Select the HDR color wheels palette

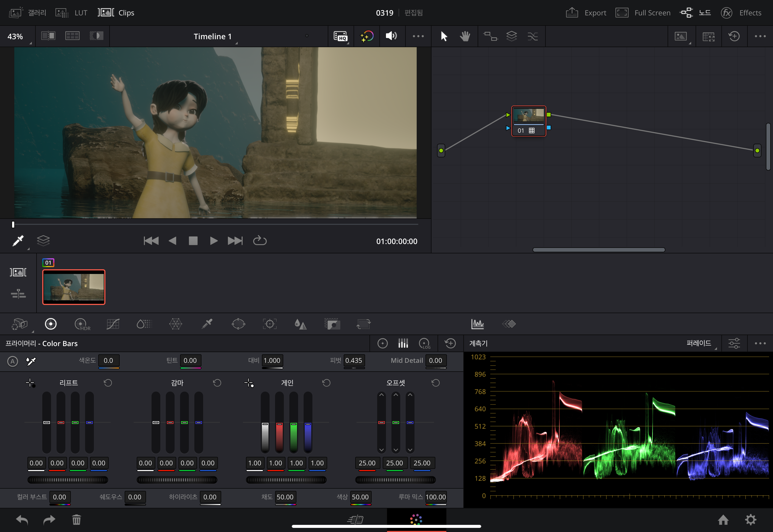click(x=82, y=324)
